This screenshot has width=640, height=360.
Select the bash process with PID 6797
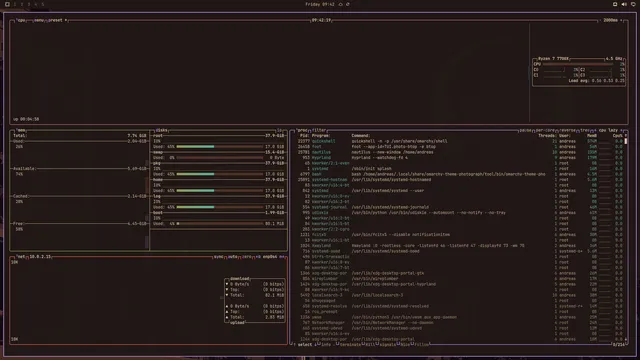point(460,174)
